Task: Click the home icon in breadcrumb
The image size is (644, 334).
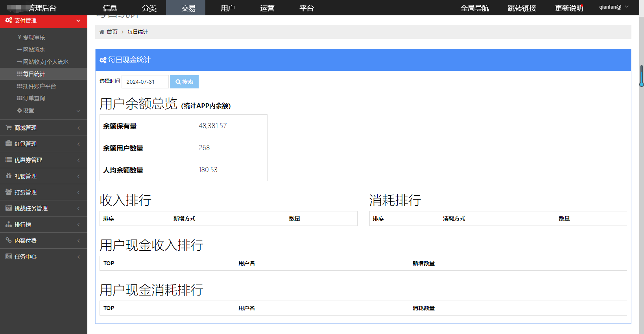Action: coord(102,32)
